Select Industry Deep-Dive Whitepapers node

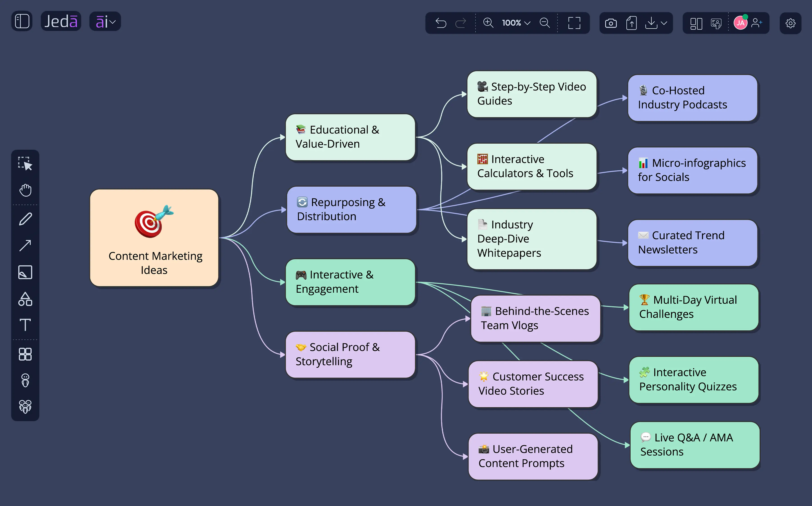point(532,239)
